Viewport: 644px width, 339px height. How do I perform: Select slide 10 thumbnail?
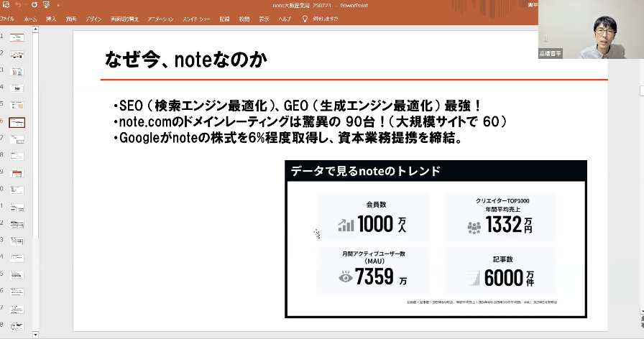click(x=17, y=190)
